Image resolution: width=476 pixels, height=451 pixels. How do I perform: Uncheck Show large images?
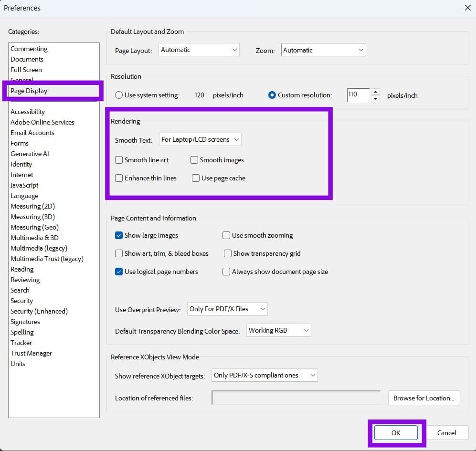coord(119,235)
